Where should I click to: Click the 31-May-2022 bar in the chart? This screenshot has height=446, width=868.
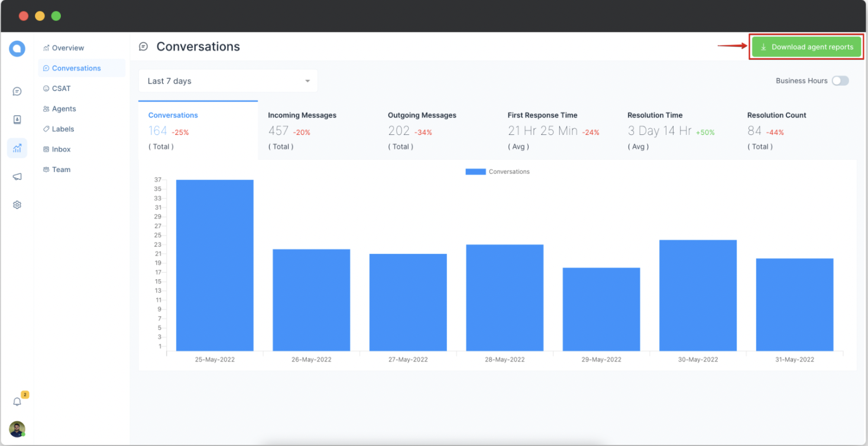[x=795, y=305]
